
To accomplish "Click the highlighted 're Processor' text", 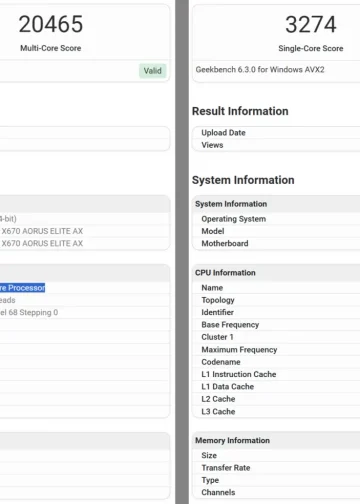I will [x=22, y=288].
